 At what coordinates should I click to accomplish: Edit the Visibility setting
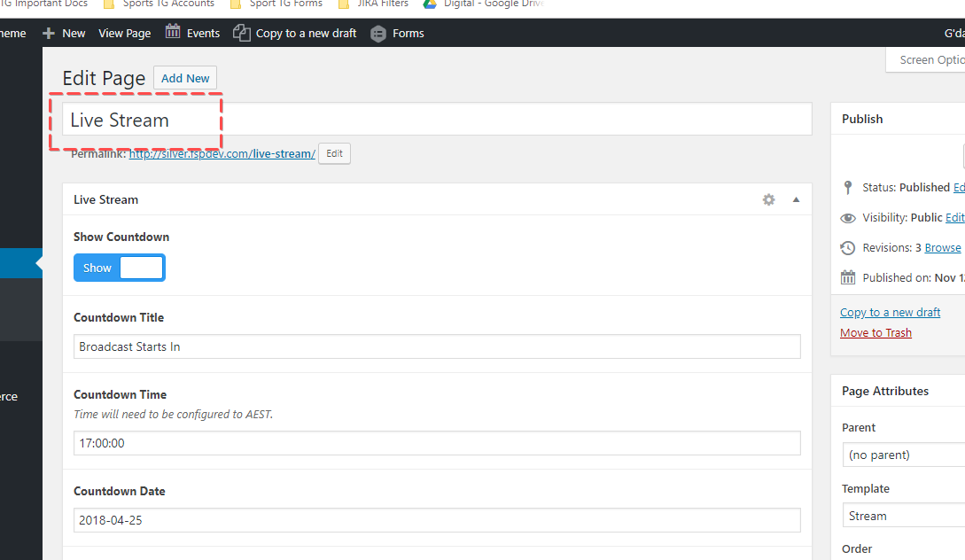point(955,217)
